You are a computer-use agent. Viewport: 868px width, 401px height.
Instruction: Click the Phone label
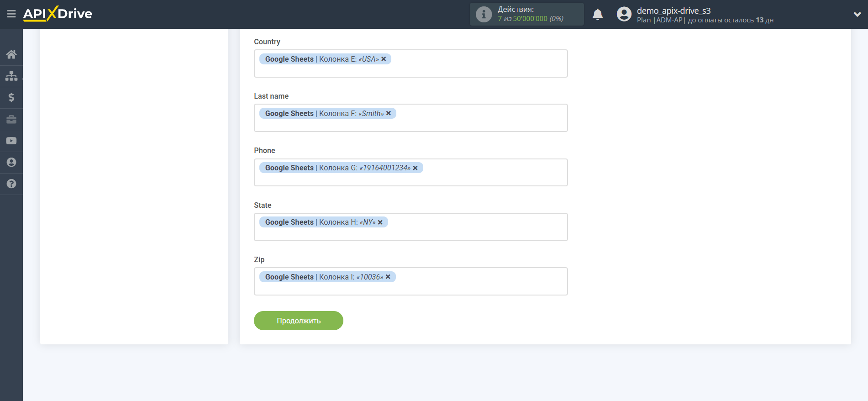[x=264, y=150]
